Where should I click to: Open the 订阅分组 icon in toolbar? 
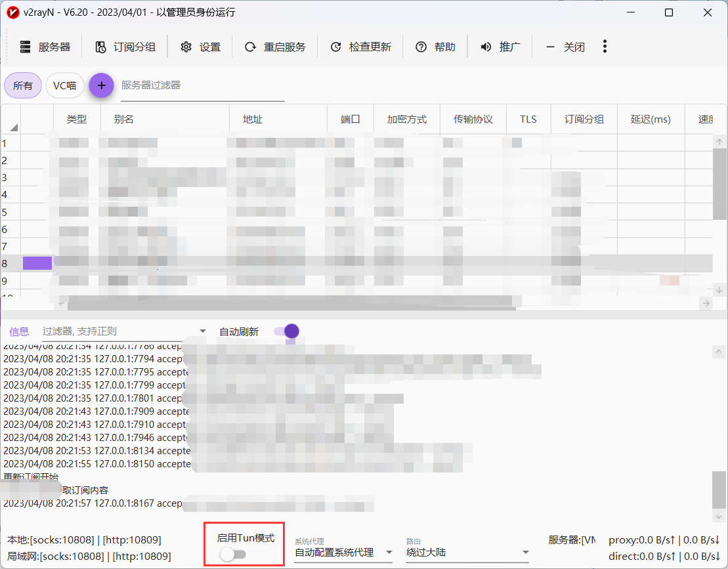tap(102, 47)
